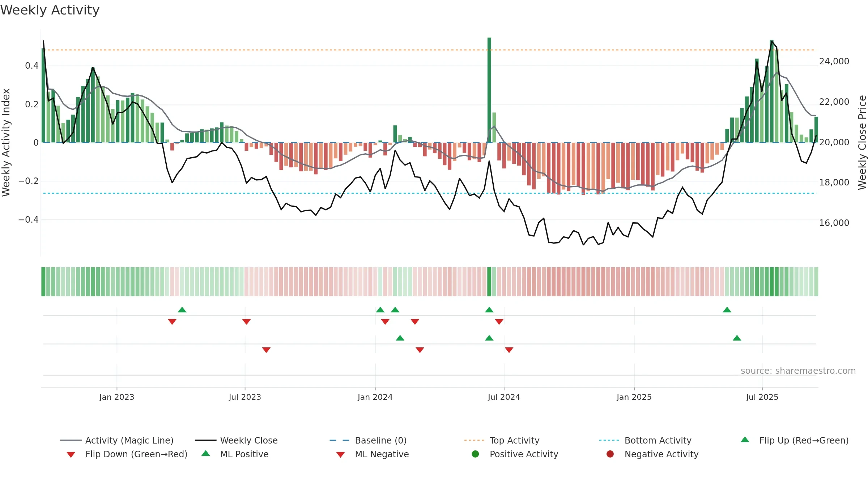Click the gray Magic Line legend line
Image resolution: width=868 pixels, height=488 pixels.
(x=71, y=440)
